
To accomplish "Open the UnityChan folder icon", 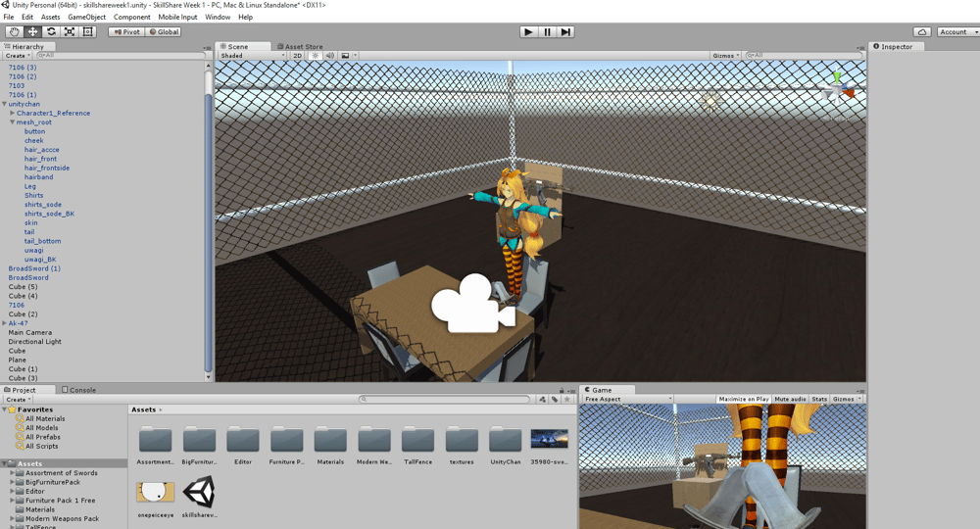I will 506,440.
